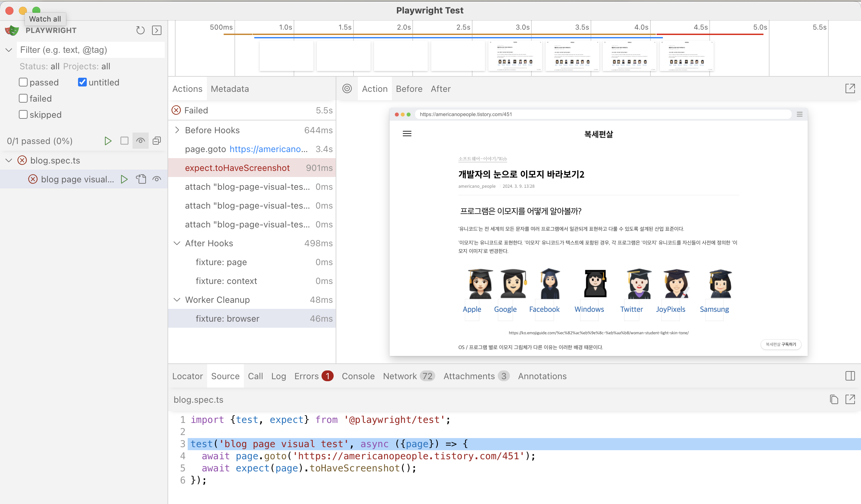Copy source code with copy icon

(x=834, y=399)
